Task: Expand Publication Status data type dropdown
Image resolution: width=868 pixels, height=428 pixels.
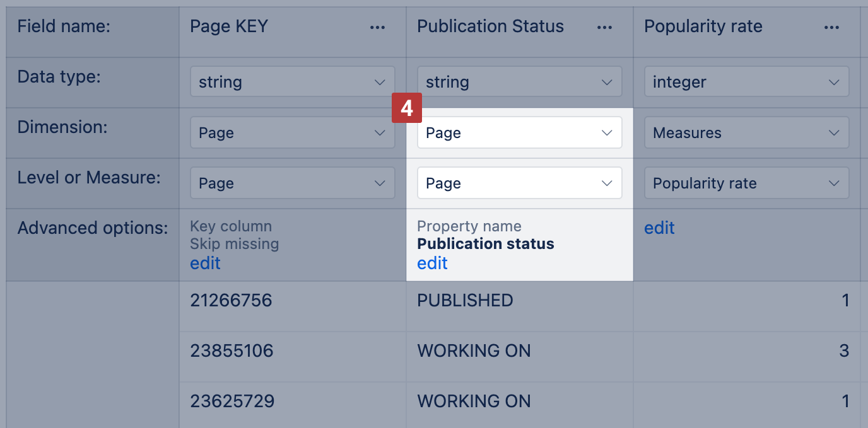Action: point(520,82)
